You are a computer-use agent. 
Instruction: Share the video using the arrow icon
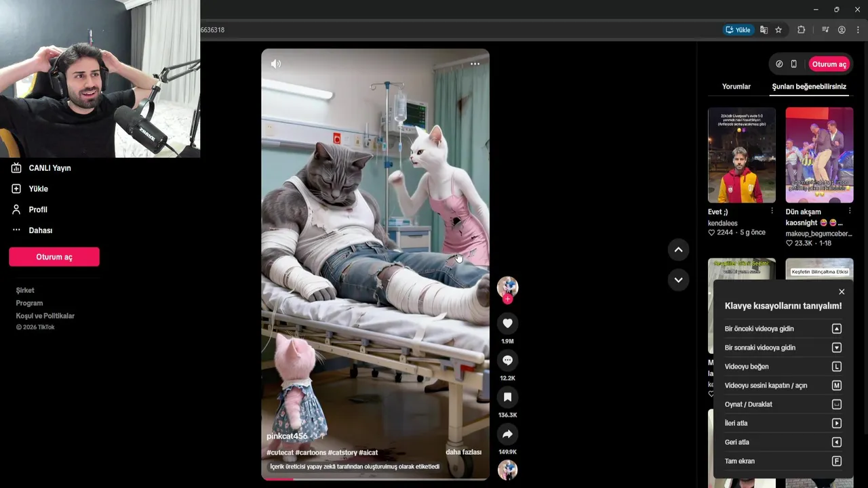click(x=507, y=434)
